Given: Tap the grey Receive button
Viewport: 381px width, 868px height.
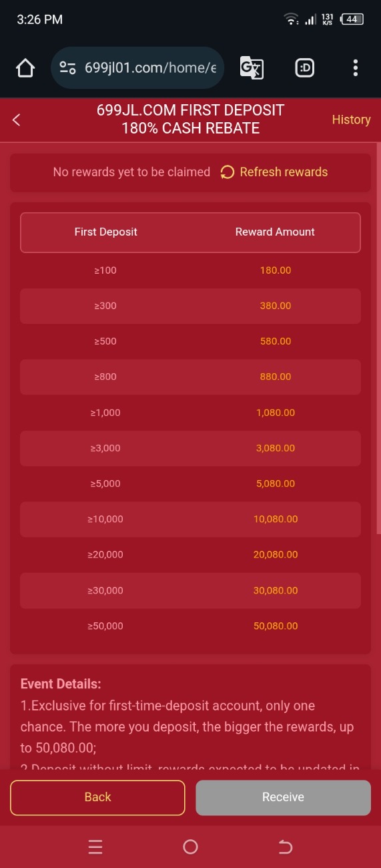Looking at the screenshot, I should 283,797.
